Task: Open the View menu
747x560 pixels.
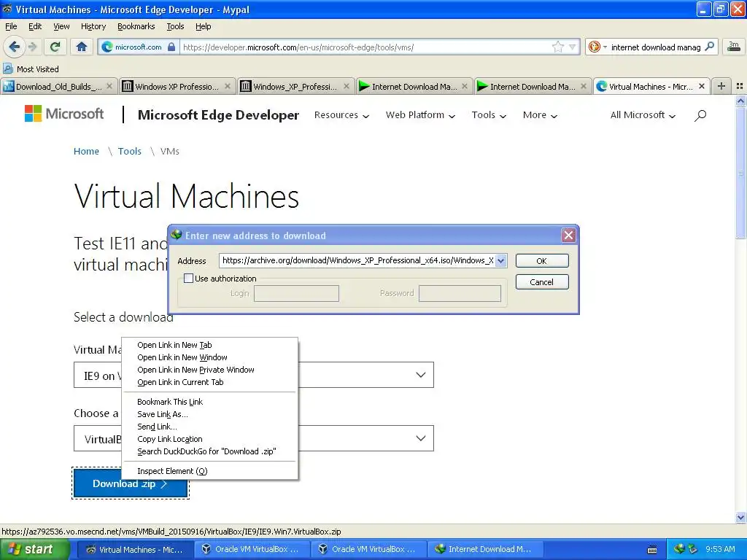Action: pyautogui.click(x=61, y=26)
